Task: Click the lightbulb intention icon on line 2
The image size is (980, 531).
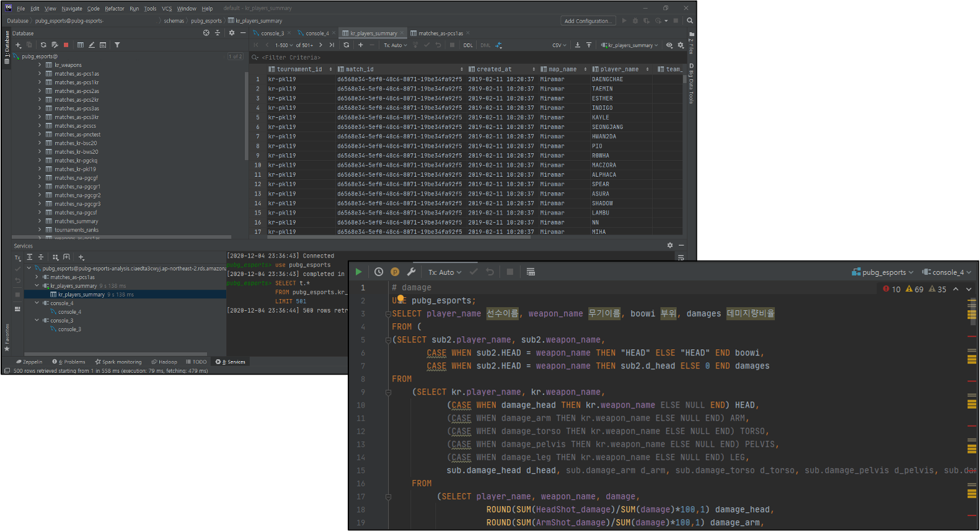Action: 400,299
